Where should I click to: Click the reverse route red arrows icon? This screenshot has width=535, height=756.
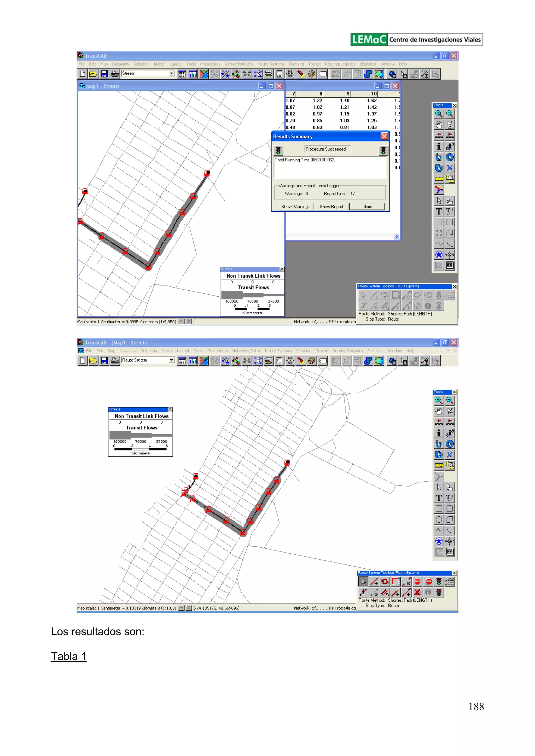point(385,582)
